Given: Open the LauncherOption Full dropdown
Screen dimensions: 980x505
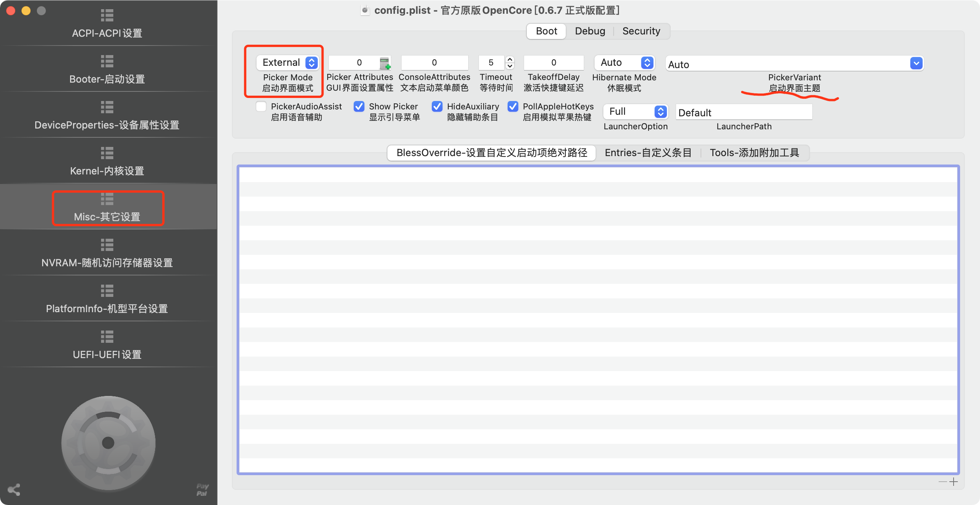Looking at the screenshot, I should [635, 112].
